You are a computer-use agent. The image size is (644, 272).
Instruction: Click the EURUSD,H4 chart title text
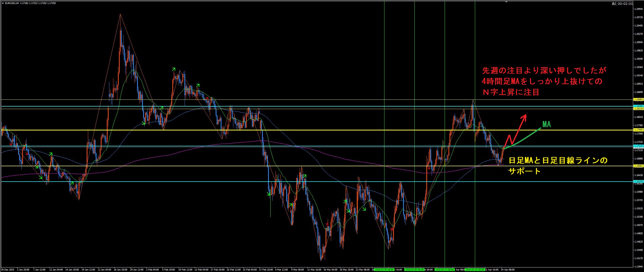tap(12, 3)
